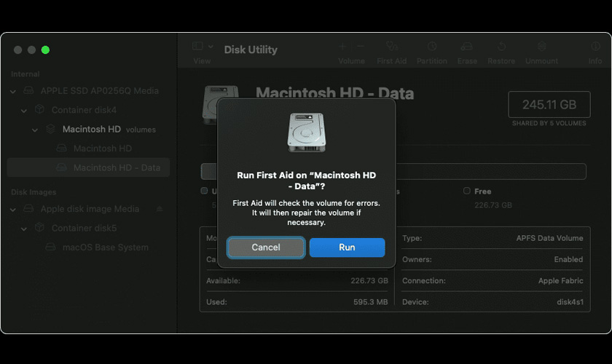Screen dimensions: 612x364
Task: Click the Macintosh HD - Data disk icon in sidebar
Action: click(61, 167)
